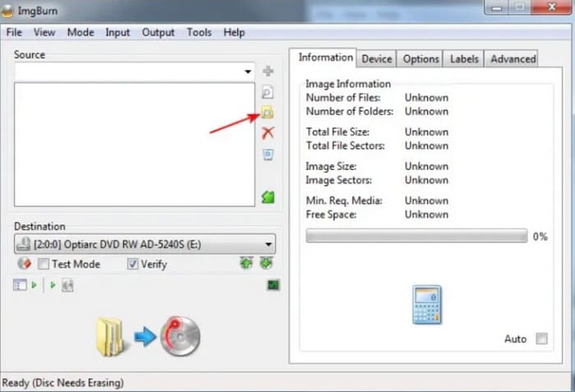Open the Input menu
This screenshot has width=575, height=392.
pyautogui.click(x=117, y=32)
